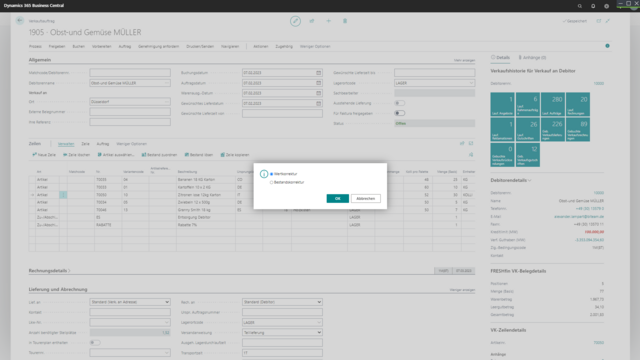640x360 pixels.
Task: Open the page in new window icon
Action: tap(599, 21)
